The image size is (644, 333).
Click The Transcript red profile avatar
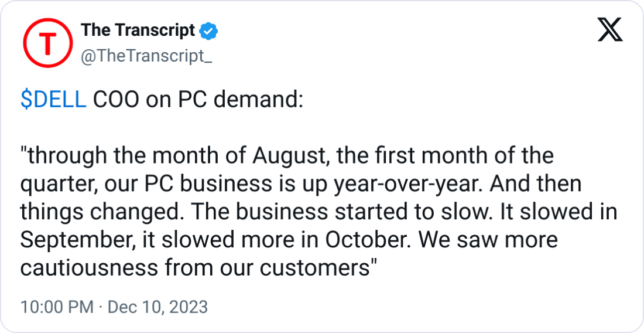point(47,43)
